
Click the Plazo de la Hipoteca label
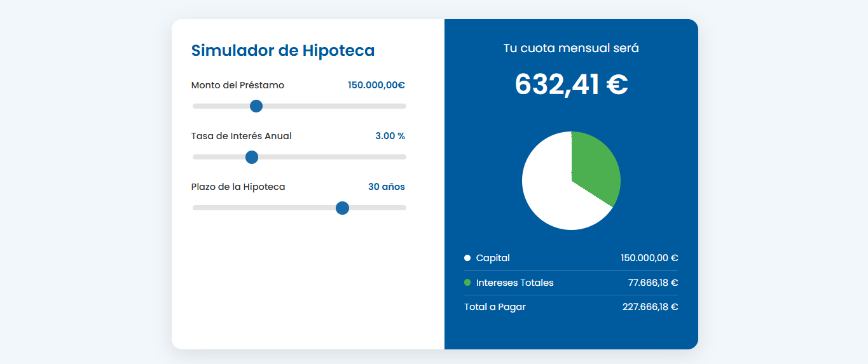click(238, 187)
